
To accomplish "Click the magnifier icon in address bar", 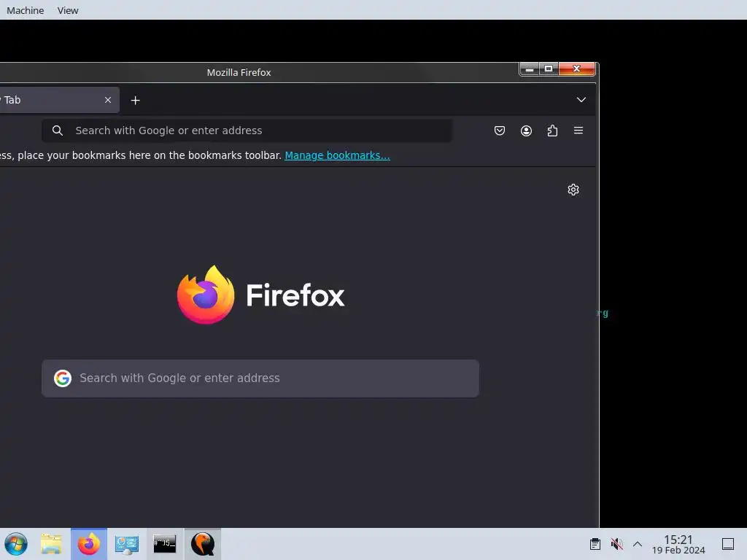I will pyautogui.click(x=57, y=131).
